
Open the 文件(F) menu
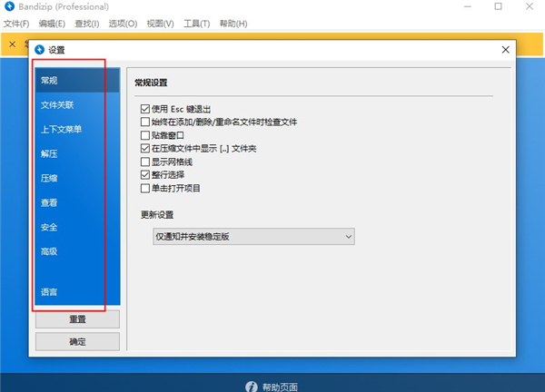tap(16, 24)
